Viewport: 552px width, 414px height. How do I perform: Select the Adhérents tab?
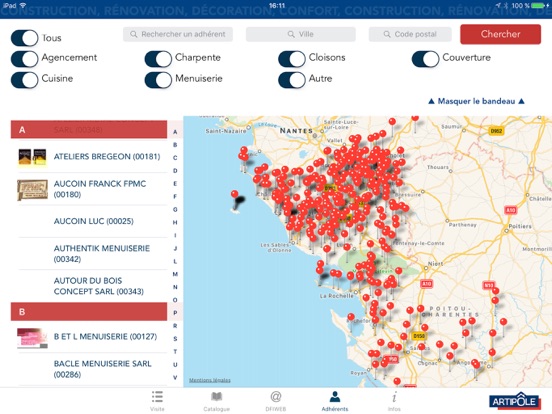coord(334,401)
